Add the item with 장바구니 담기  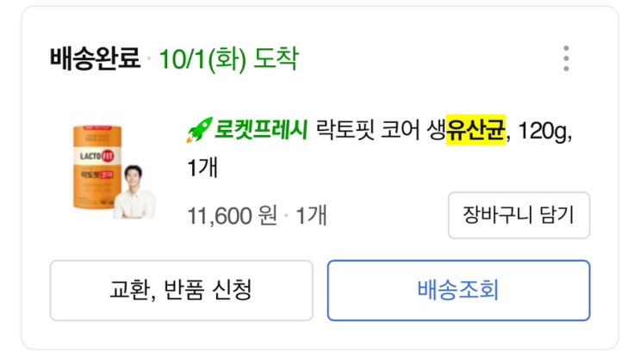click(x=519, y=215)
